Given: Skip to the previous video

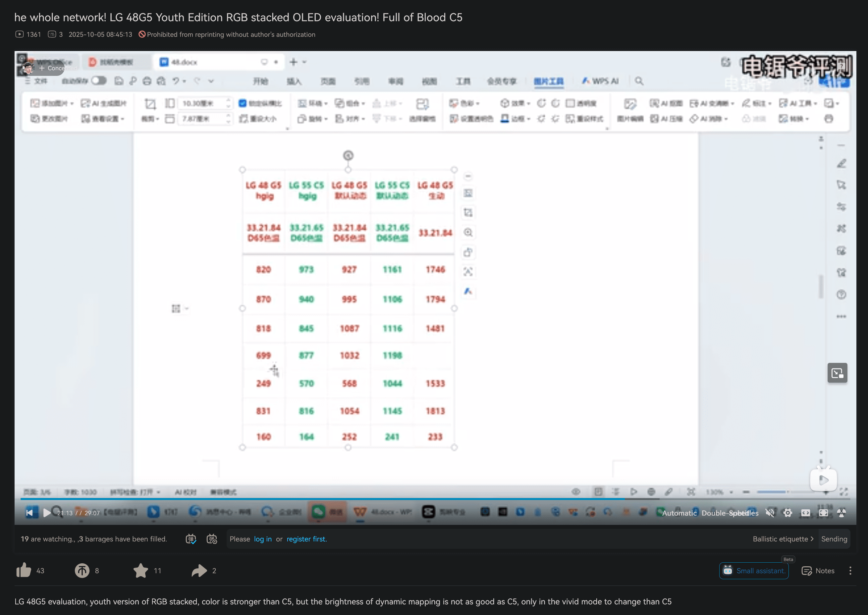Looking at the screenshot, I should pos(29,513).
